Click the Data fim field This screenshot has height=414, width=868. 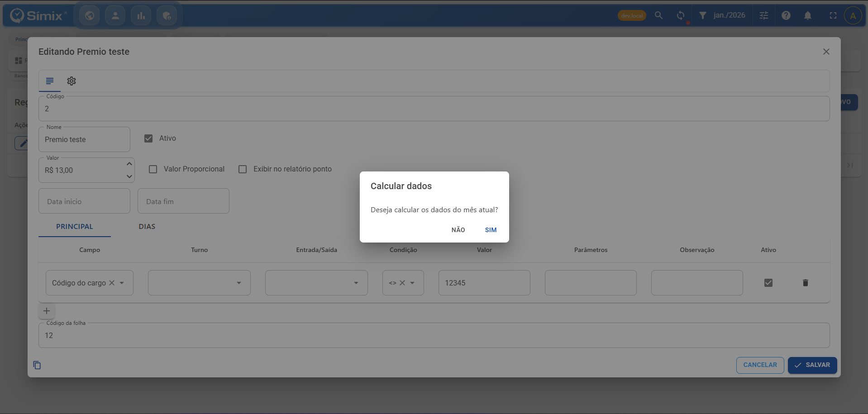[x=183, y=201]
